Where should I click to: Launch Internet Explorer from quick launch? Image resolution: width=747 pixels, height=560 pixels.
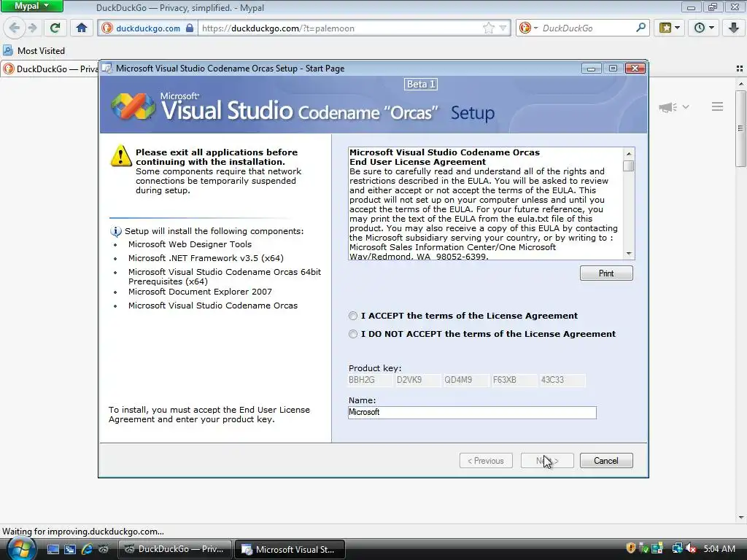87,550
